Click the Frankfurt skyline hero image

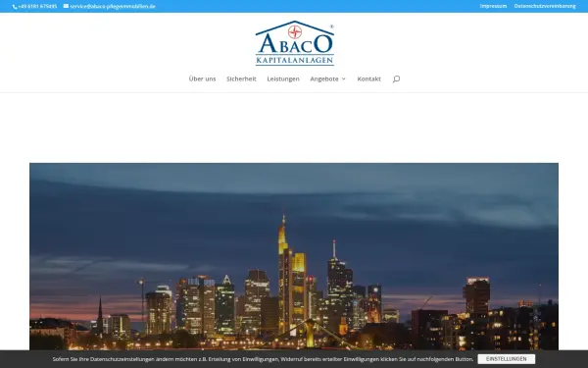click(294, 256)
